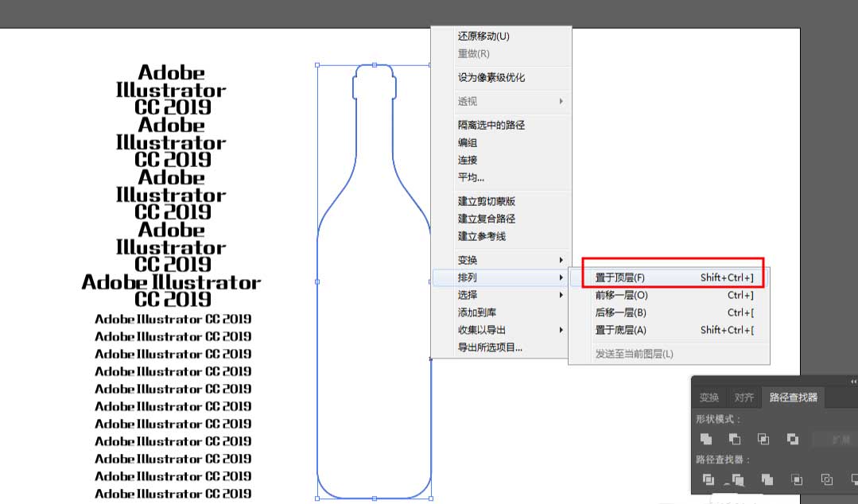Choose 建立参考线
This screenshot has height=504, width=858.
482,236
